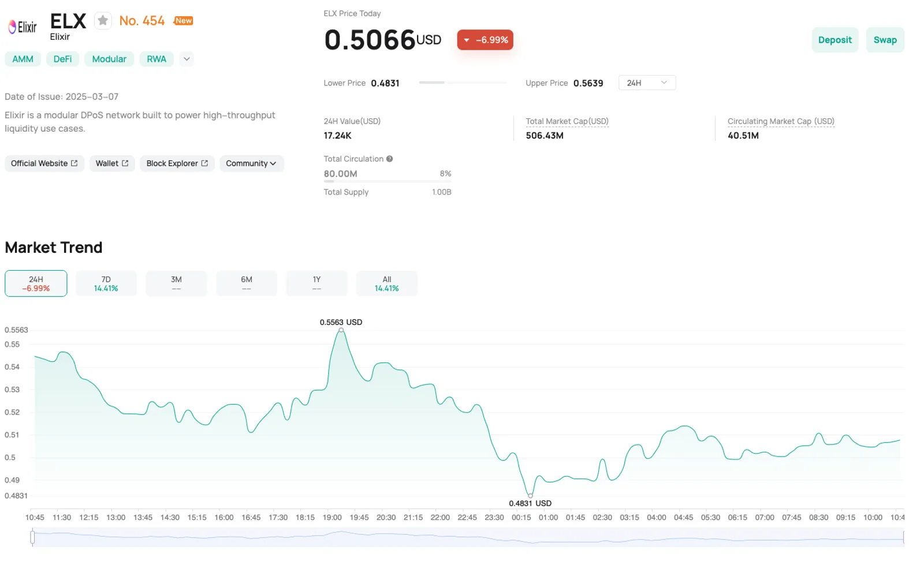Image resolution: width=924 pixels, height=565 pixels.
Task: Click the external link icon on Wallet
Action: (125, 163)
